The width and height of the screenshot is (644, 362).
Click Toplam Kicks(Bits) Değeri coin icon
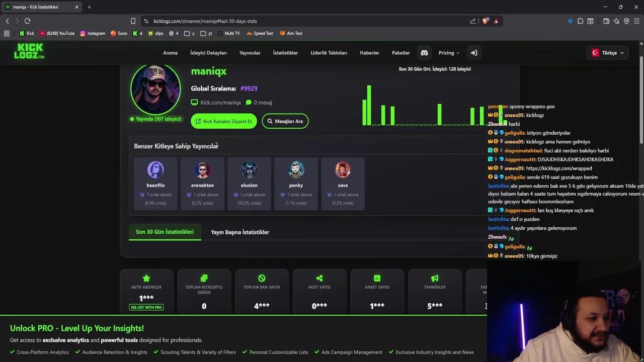[x=204, y=278]
